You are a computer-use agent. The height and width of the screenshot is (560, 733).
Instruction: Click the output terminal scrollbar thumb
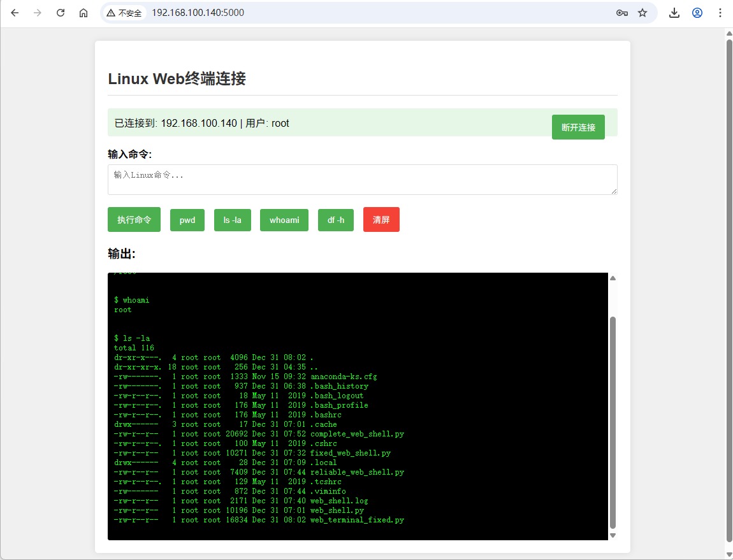[x=613, y=422]
